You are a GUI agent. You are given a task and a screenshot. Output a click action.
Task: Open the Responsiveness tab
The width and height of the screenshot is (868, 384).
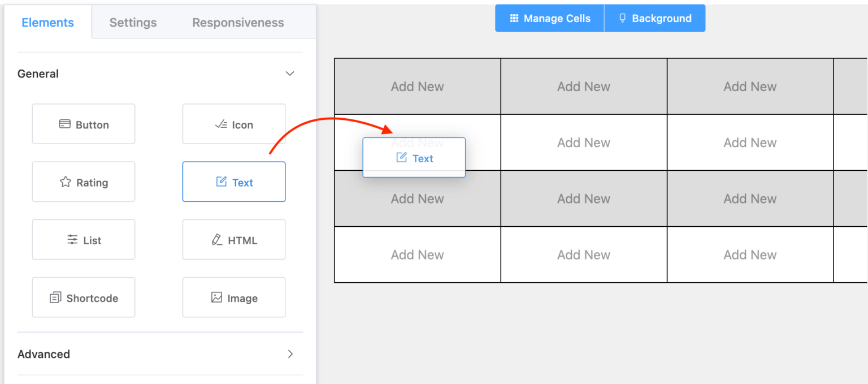click(x=237, y=22)
